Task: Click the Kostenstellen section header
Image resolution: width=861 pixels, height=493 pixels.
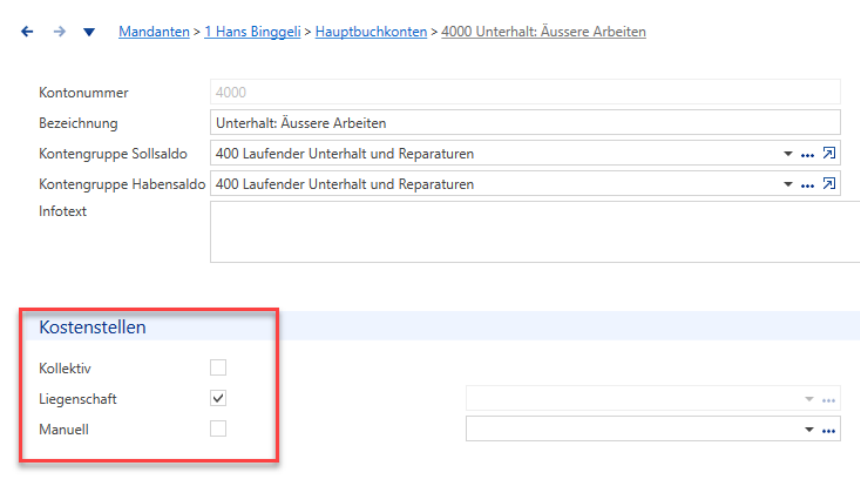Action: coord(92,327)
